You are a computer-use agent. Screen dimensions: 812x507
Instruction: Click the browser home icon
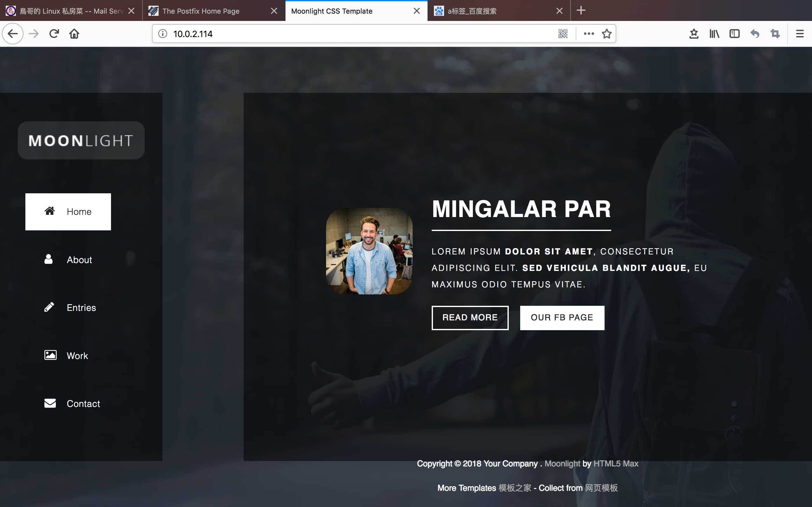pyautogui.click(x=74, y=34)
